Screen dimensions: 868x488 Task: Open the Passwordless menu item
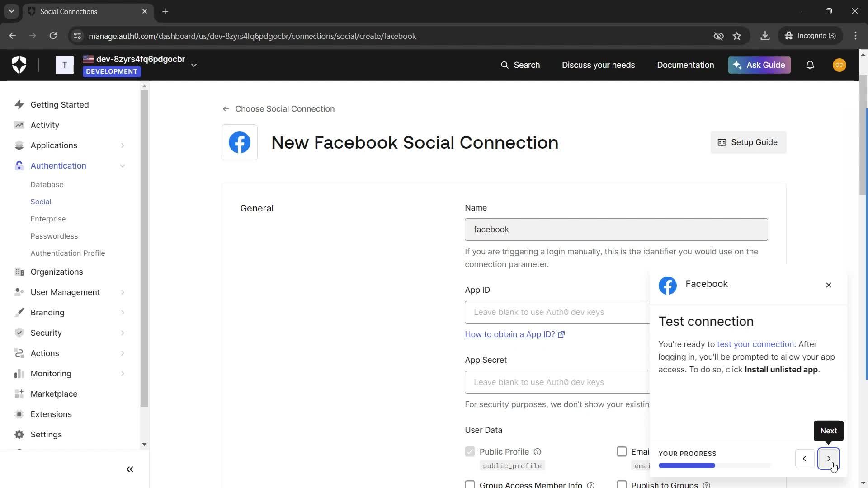[x=54, y=236]
